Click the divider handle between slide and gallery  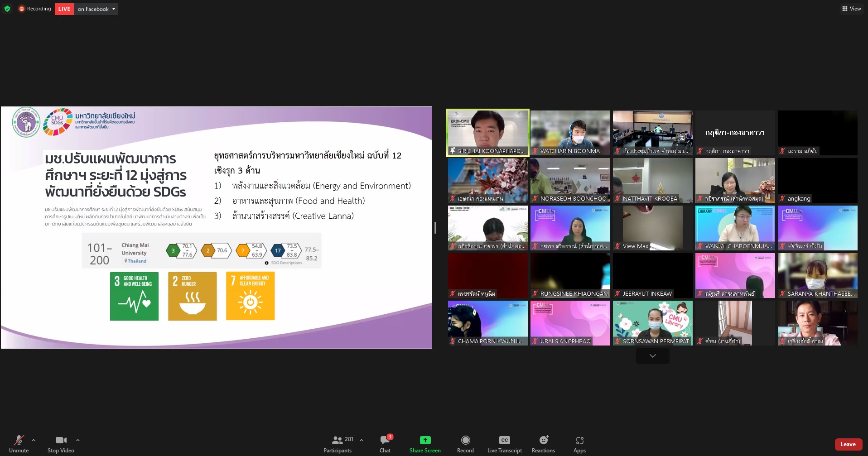tap(435, 228)
